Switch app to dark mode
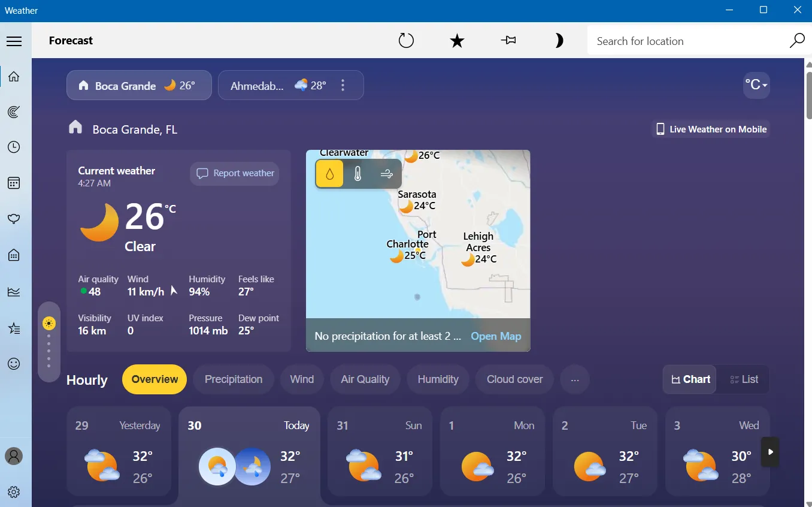 (x=559, y=40)
